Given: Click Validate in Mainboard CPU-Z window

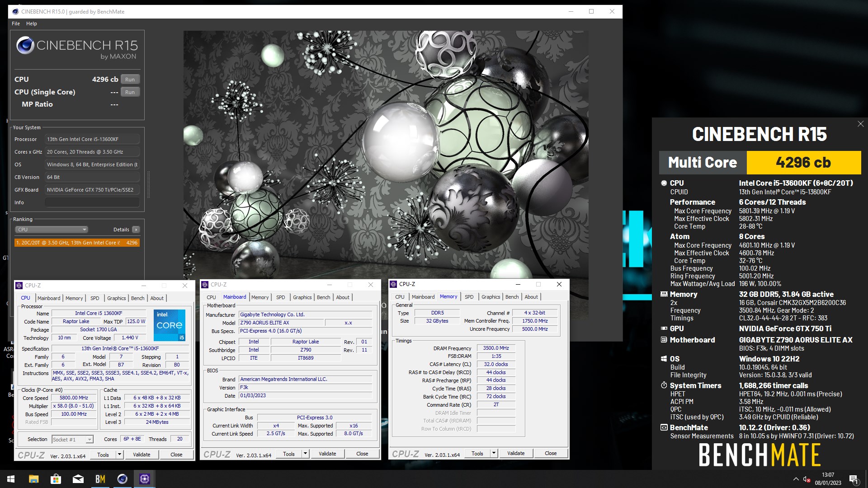Looking at the screenshot, I should pyautogui.click(x=327, y=454).
